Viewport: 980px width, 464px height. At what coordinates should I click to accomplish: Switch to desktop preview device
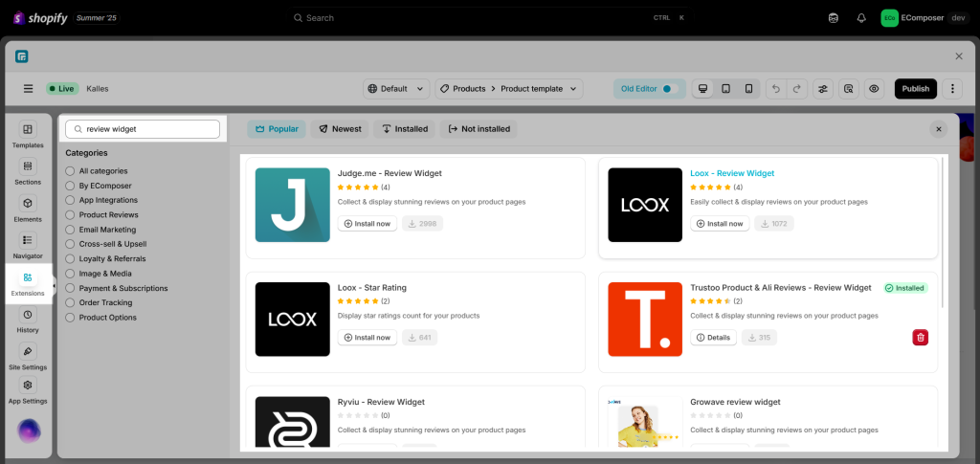[702, 89]
